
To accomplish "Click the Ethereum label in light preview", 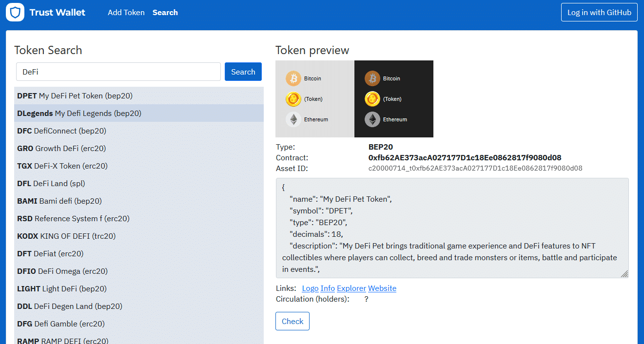I will coord(316,119).
